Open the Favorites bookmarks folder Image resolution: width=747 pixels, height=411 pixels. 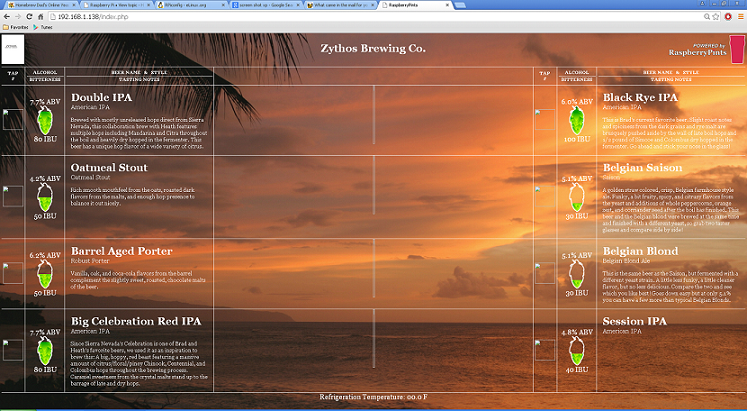pyautogui.click(x=16, y=27)
